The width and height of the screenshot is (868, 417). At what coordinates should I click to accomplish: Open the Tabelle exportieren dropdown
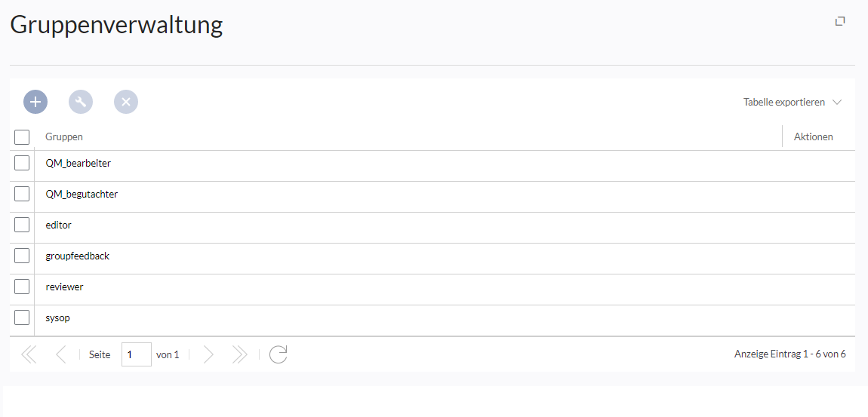pyautogui.click(x=793, y=103)
